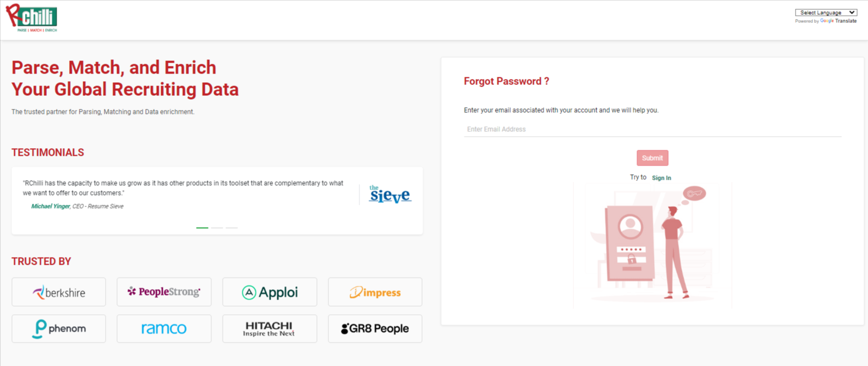This screenshot has width=868, height=366.
Task: Switch to the third testimonial slide indicator
Action: click(231, 228)
